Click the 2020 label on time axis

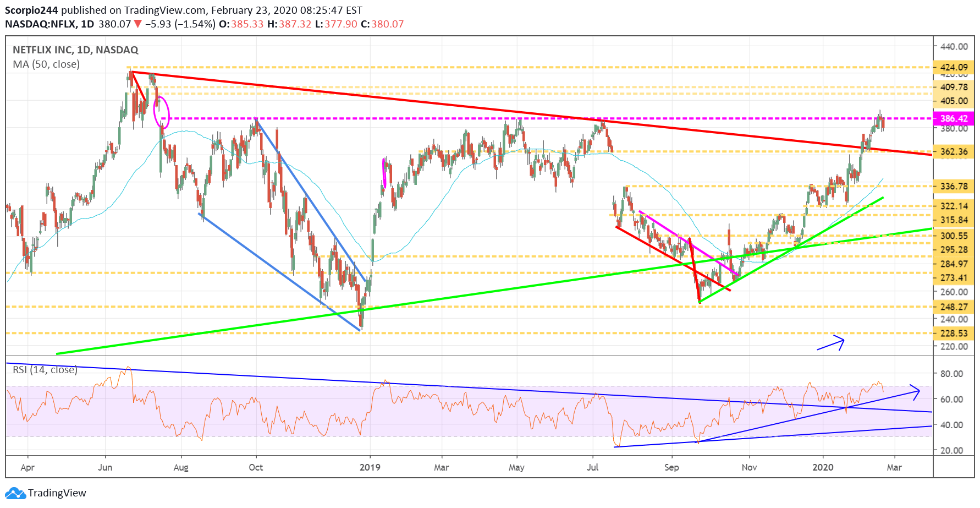pyautogui.click(x=823, y=467)
